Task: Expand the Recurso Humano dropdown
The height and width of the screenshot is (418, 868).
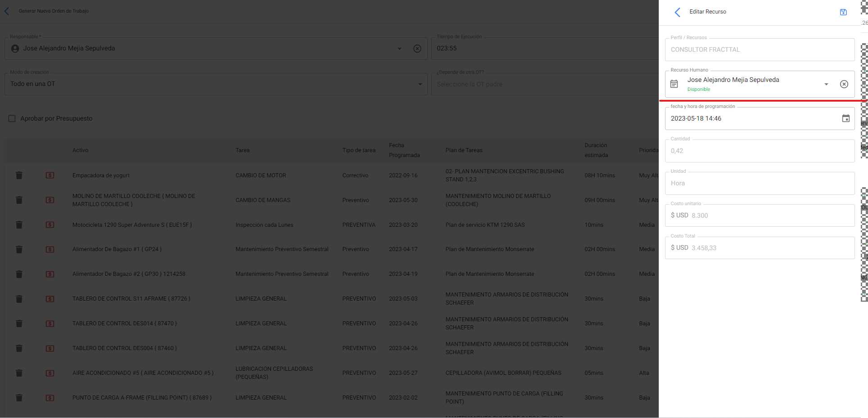Action: point(826,84)
